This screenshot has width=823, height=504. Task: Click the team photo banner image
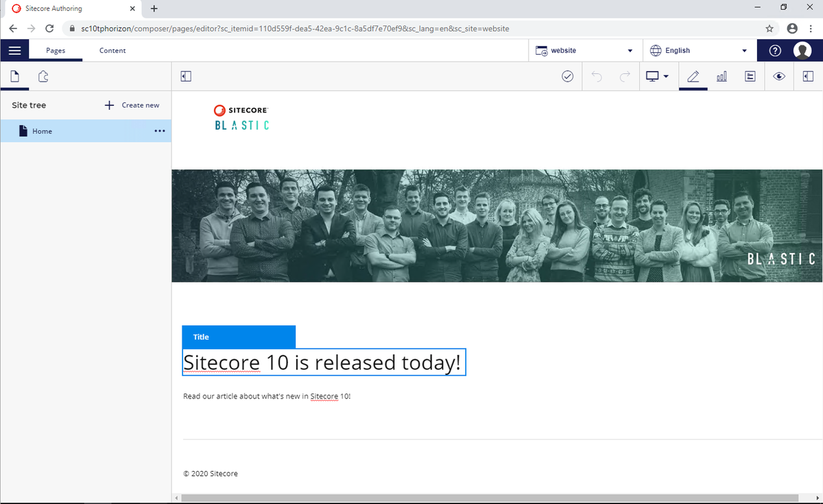coord(497,226)
